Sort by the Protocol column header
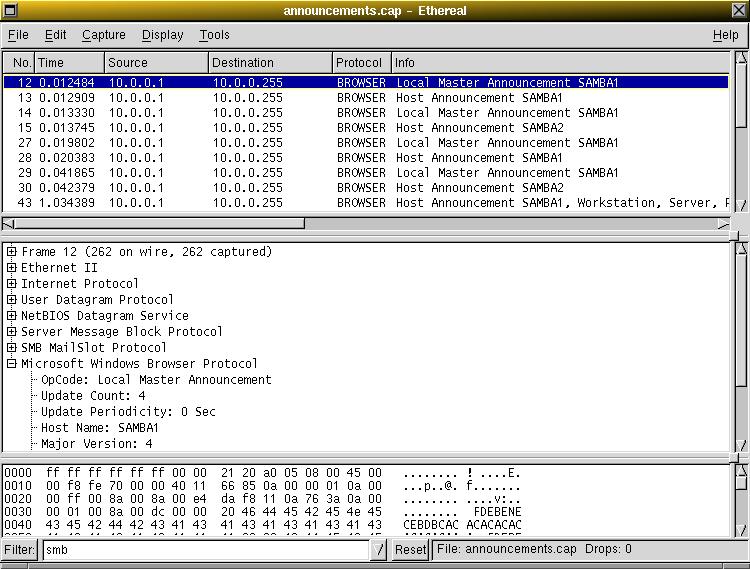Image resolution: width=750 pixels, height=569 pixels. [362, 63]
